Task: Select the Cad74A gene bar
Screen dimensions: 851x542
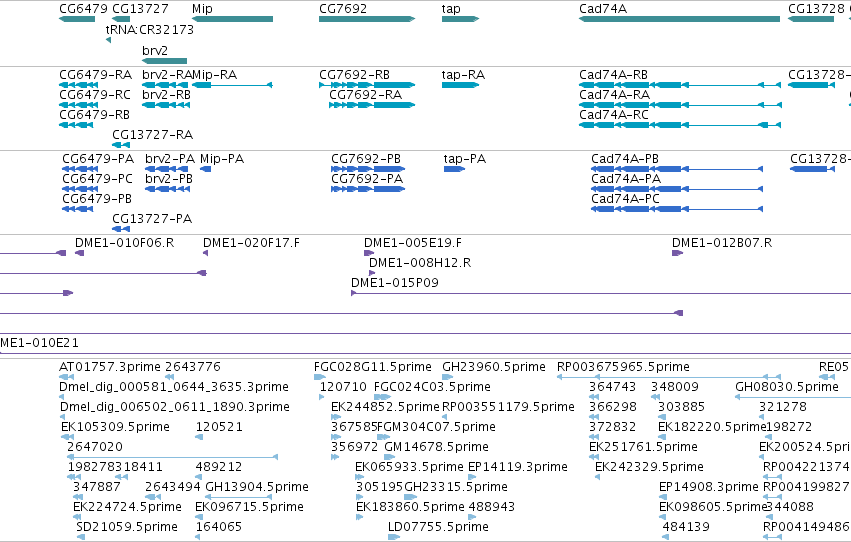Action: coord(679,19)
